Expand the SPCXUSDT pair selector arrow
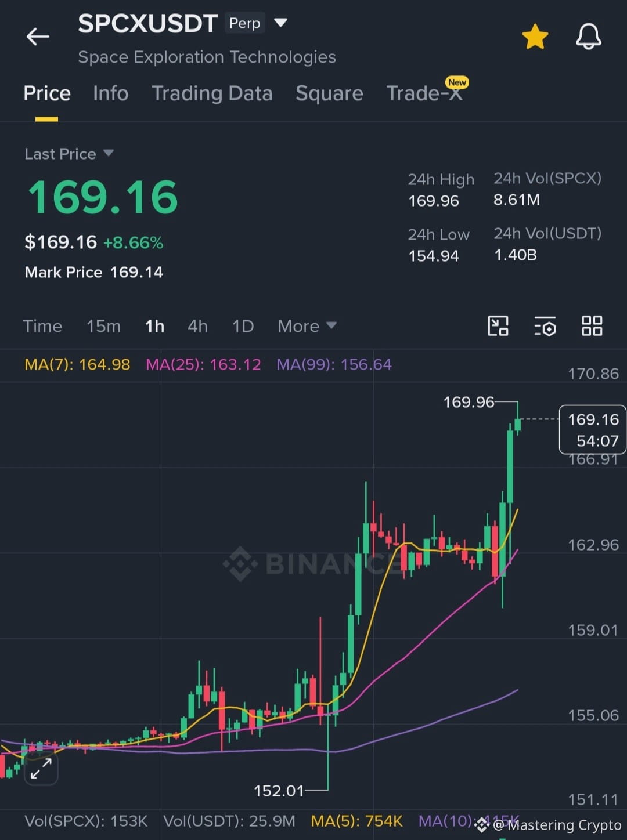627x840 pixels. click(280, 23)
